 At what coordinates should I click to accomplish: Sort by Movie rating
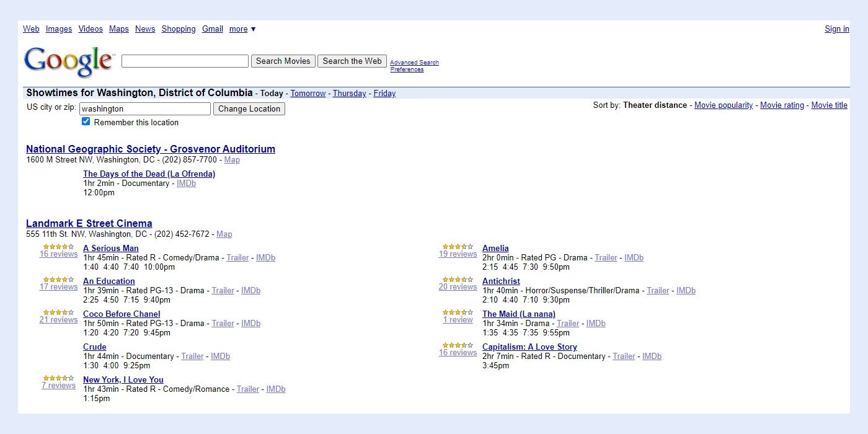coord(782,105)
